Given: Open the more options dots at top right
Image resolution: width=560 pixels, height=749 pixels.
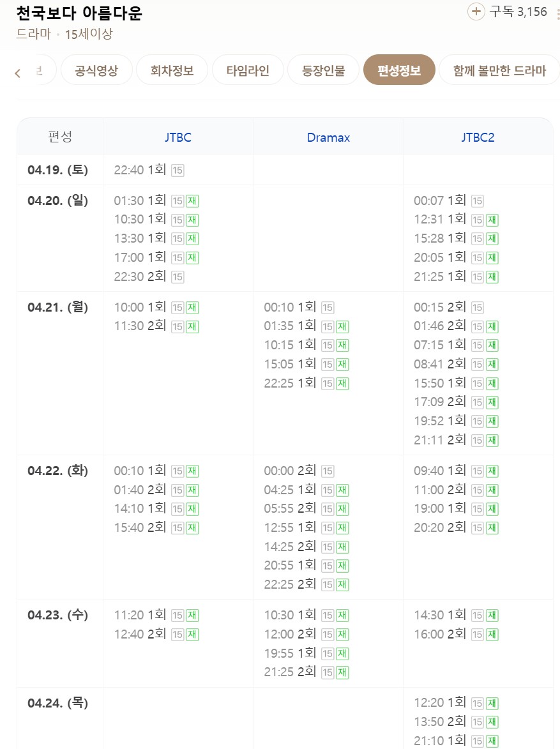Looking at the screenshot, I should tap(557, 13).
